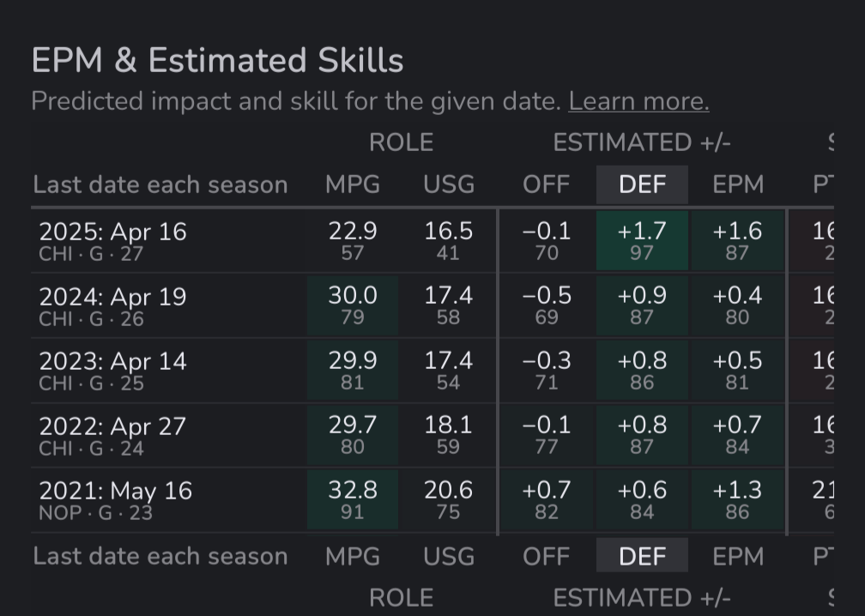The image size is (865, 616).
Task: Select the 2021: May 16 NOP row
Action: (x=115, y=500)
